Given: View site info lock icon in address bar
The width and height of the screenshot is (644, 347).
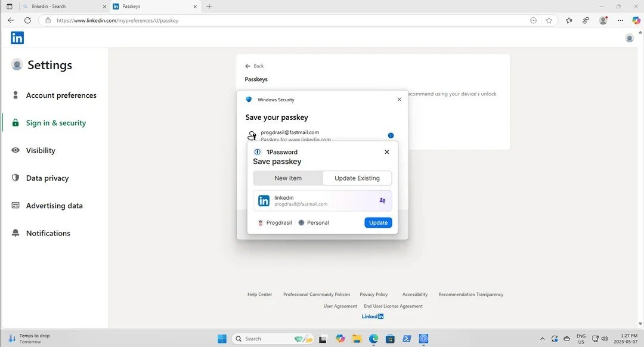Looking at the screenshot, I should pos(48,20).
